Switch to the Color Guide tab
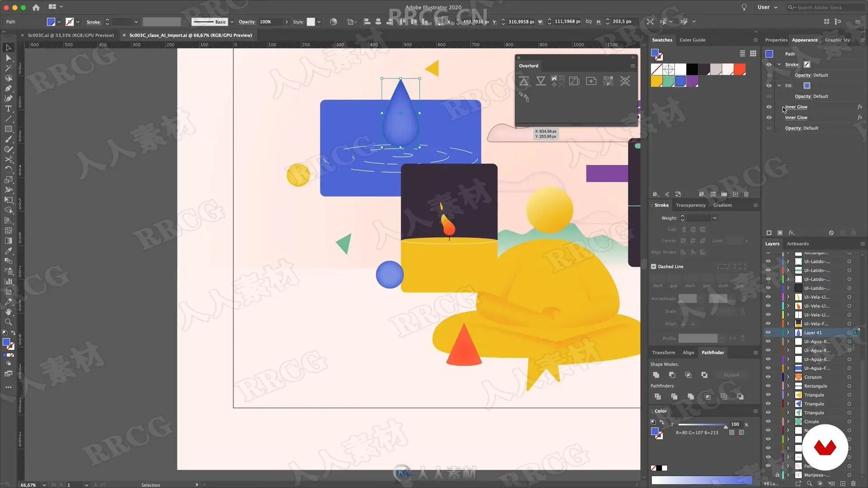The width and height of the screenshot is (868, 488). 692,40
